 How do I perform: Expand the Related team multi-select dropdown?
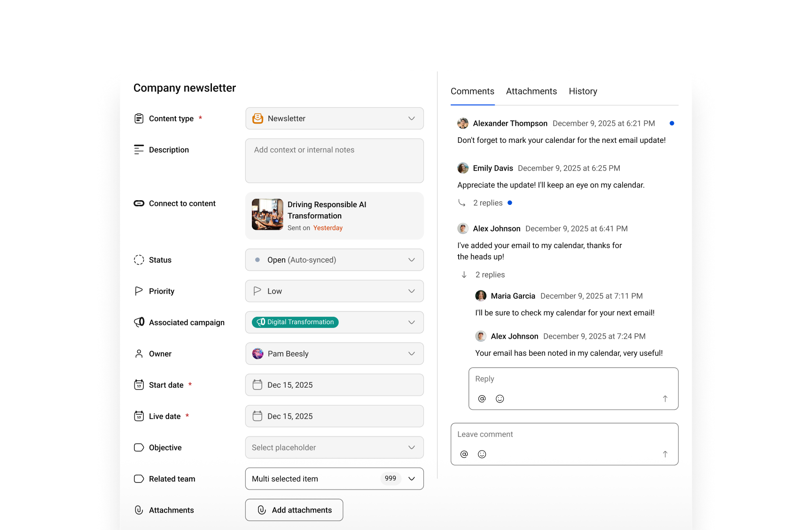(x=412, y=478)
